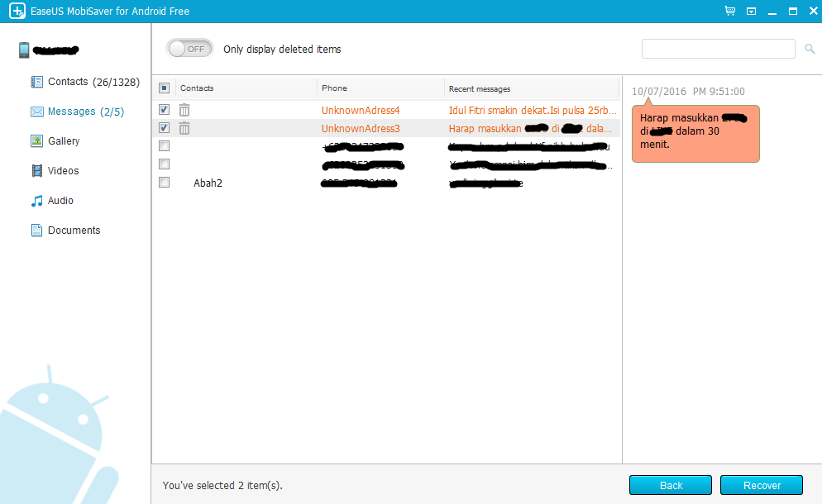
Task: Check the third message row checkbox
Action: (x=164, y=145)
